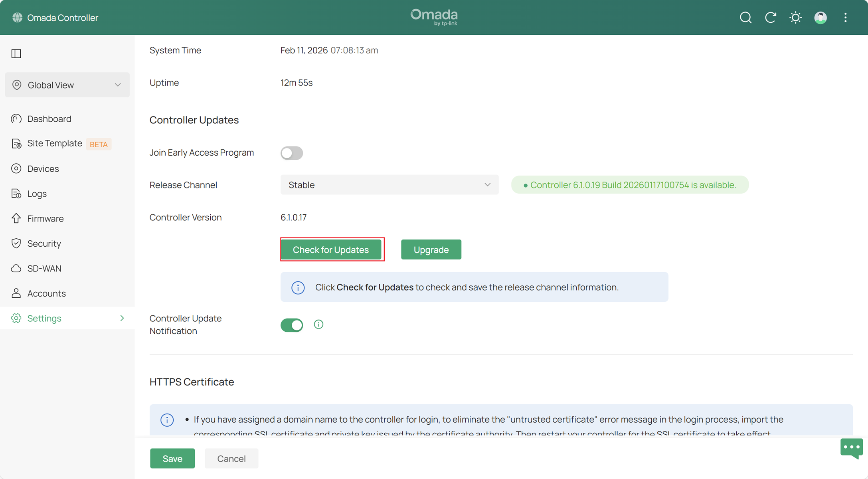Open SD-WAN from the sidebar
The height and width of the screenshot is (479, 868).
44,268
